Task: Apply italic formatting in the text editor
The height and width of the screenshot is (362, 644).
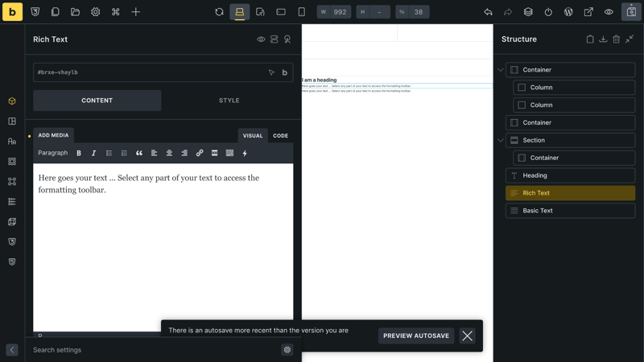Action: pos(93,153)
